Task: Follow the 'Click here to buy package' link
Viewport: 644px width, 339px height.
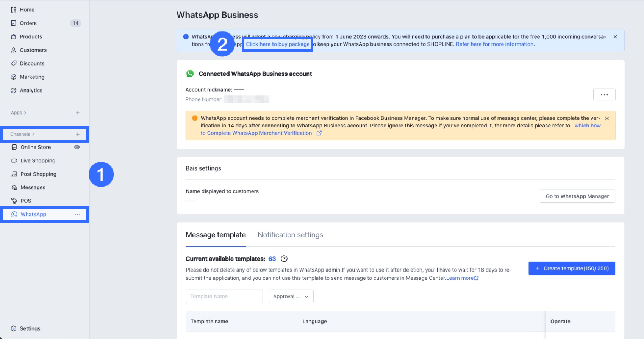Action: (x=278, y=44)
